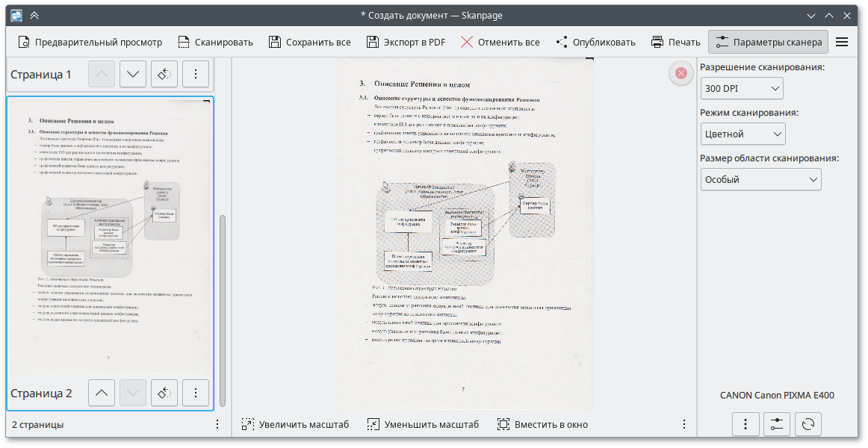The width and height of the screenshot is (868, 448).
Task: Move Page 2 up with arrow
Action: point(102,393)
